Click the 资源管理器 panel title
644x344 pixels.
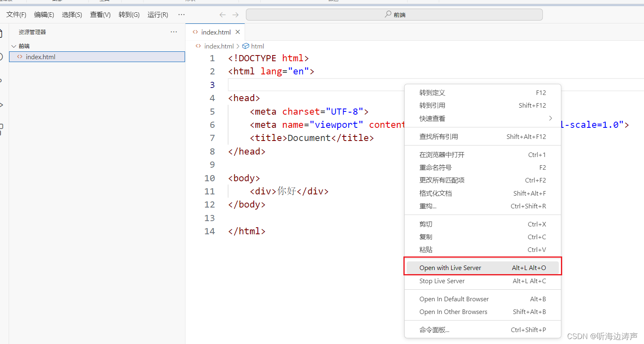tap(32, 32)
